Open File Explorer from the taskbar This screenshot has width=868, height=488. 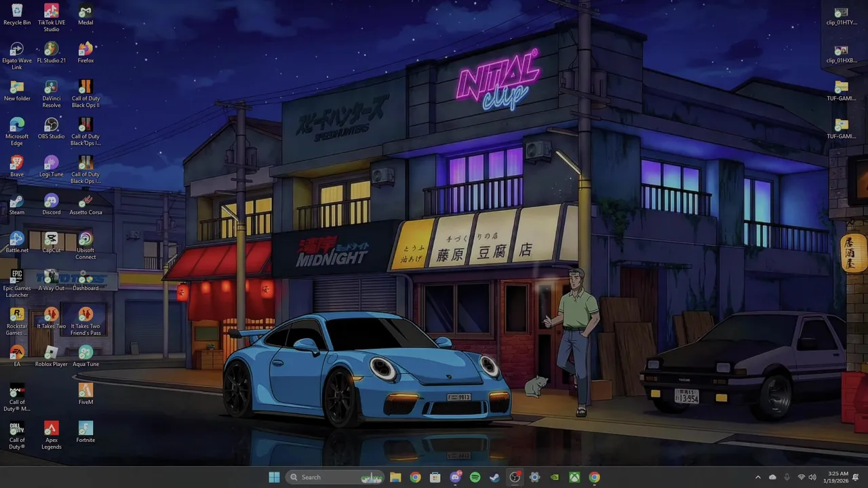tap(395, 477)
